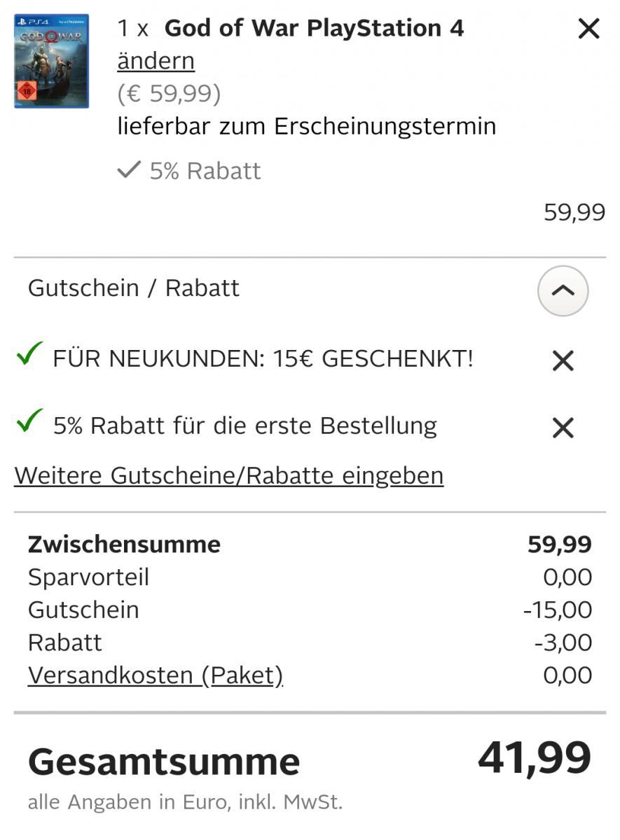Image resolution: width=620 pixels, height=840 pixels.
Task: Click the green checkmark beside 5% Rabatt
Action: pyautogui.click(x=29, y=422)
